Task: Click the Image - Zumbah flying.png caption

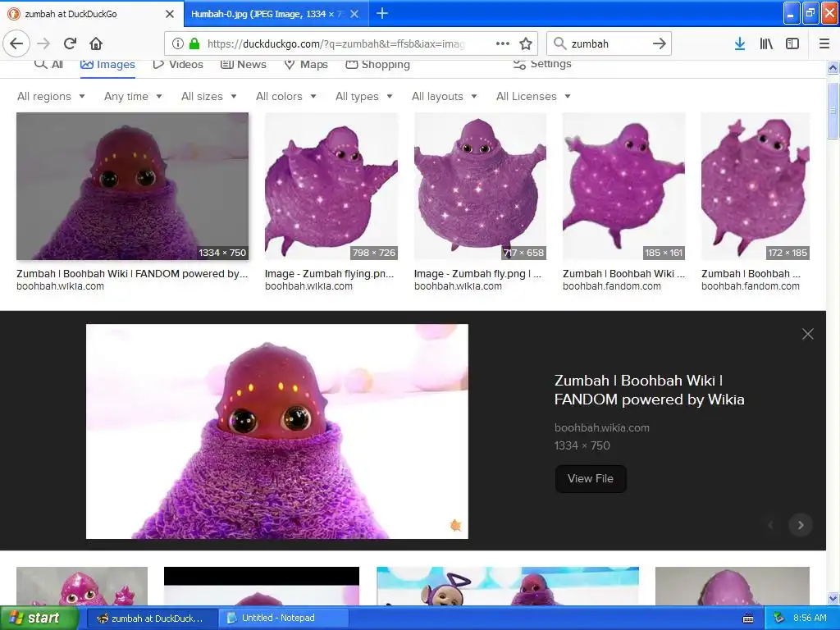Action: [x=329, y=274]
